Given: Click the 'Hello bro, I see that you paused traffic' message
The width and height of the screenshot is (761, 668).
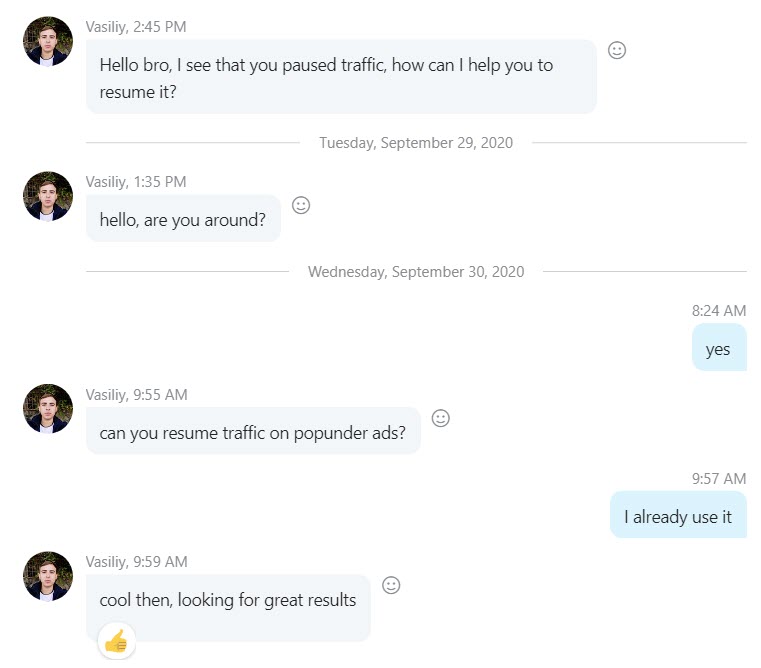Looking at the screenshot, I should coord(341,77).
